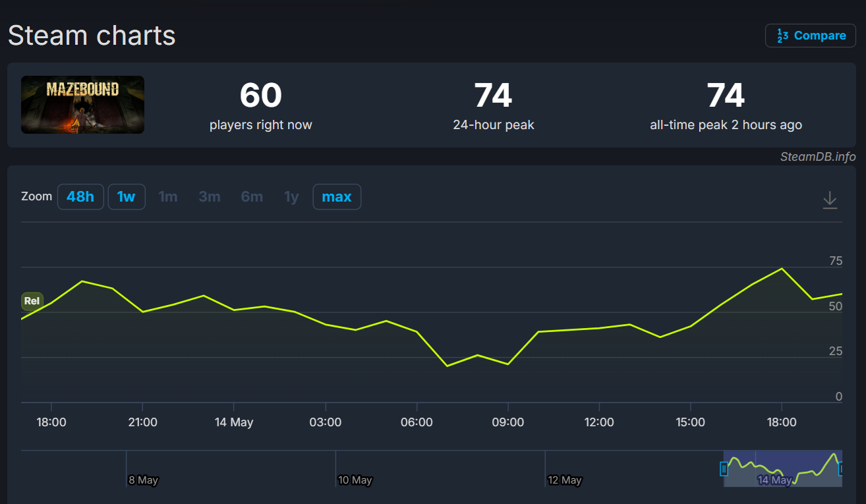Select the disabled 1m zoom option
This screenshot has height=504, width=866.
pyautogui.click(x=168, y=196)
